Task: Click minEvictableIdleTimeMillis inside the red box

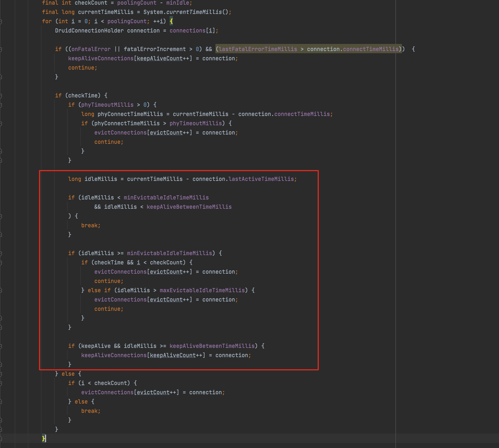Action: click(166, 197)
